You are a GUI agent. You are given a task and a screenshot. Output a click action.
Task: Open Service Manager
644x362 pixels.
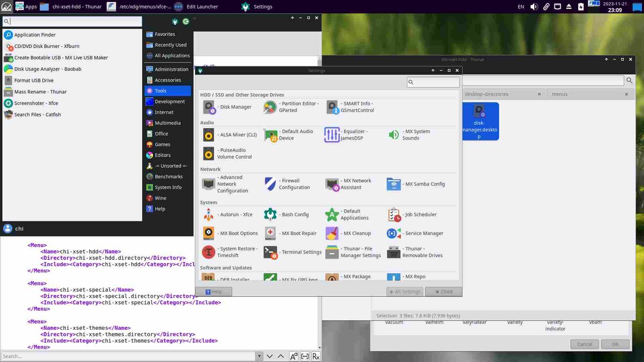click(414, 233)
